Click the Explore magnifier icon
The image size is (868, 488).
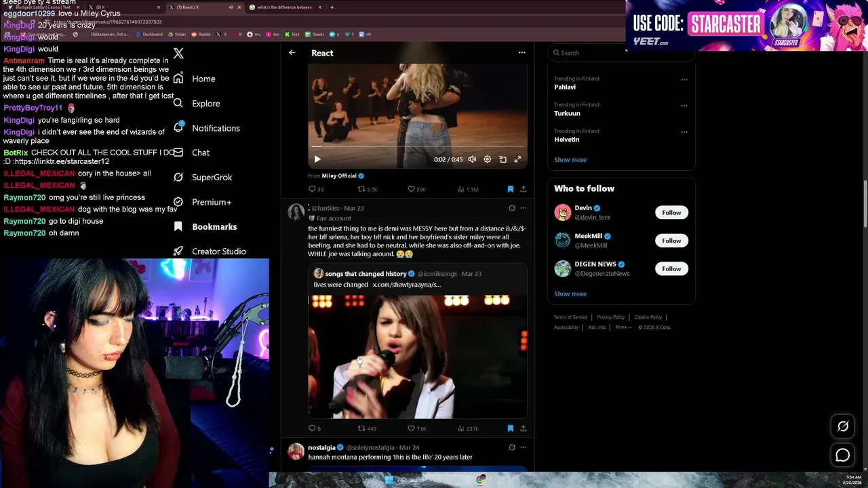[178, 103]
